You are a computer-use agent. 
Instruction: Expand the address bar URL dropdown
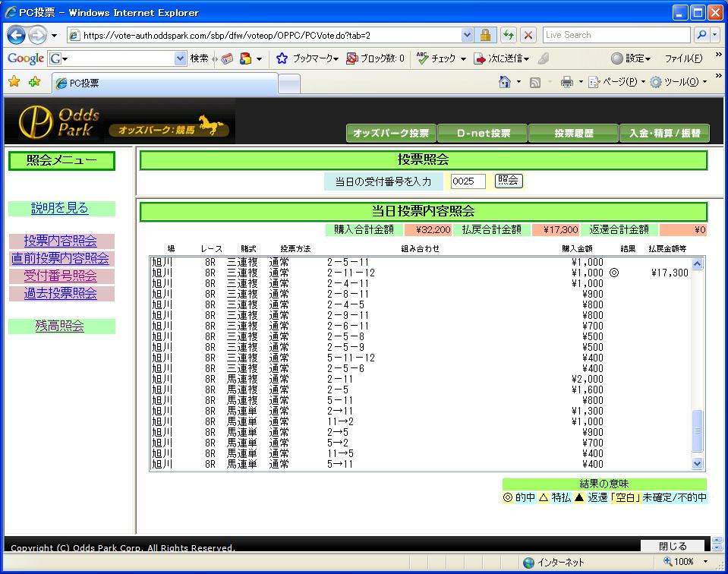click(468, 35)
